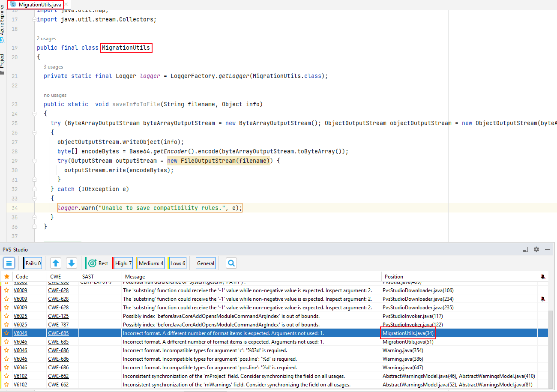
Task: Toggle the Fails: 0 filter
Action: (33, 263)
